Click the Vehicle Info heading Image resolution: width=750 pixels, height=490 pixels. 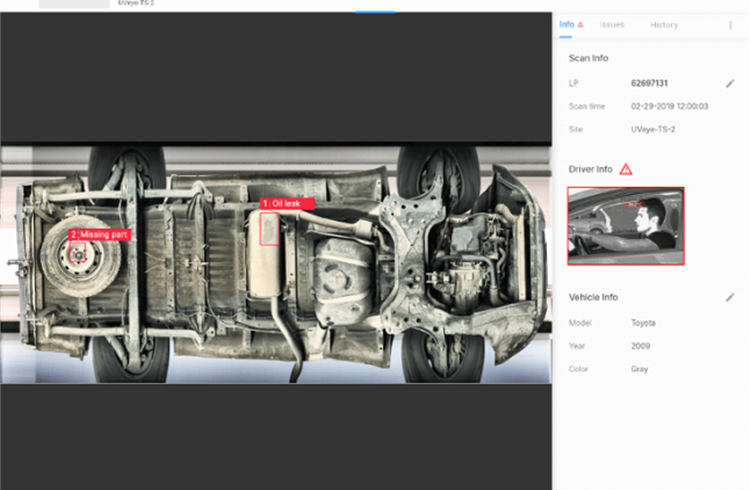point(593,297)
